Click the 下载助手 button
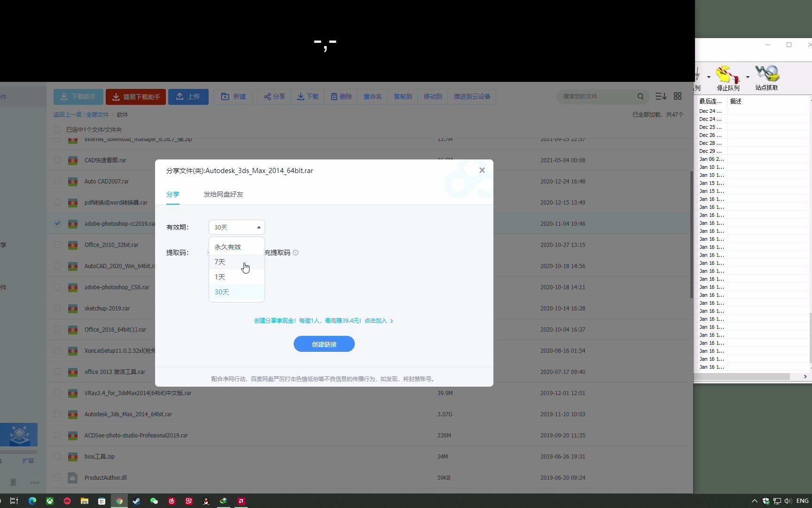The height and width of the screenshot is (508, 812). point(78,97)
